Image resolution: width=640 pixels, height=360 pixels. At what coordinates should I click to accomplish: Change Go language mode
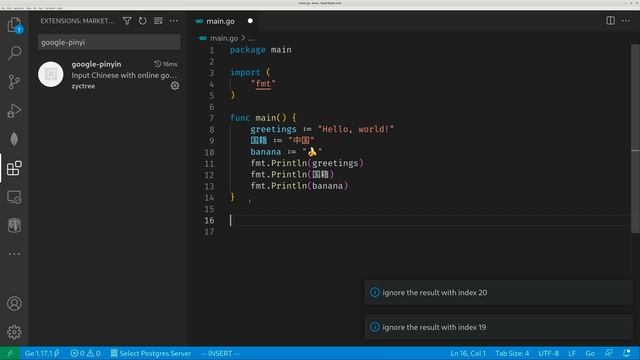(x=590, y=353)
